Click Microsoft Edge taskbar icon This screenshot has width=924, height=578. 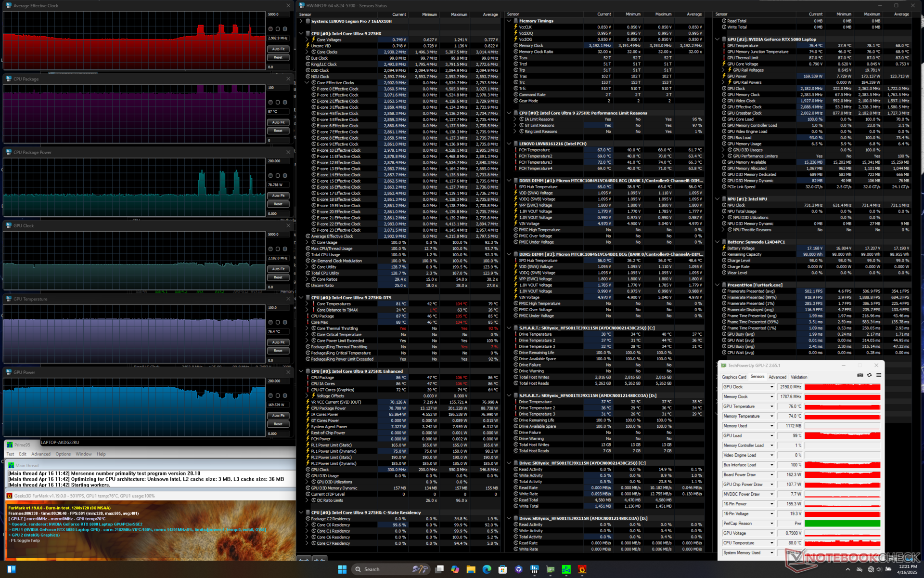coord(487,569)
